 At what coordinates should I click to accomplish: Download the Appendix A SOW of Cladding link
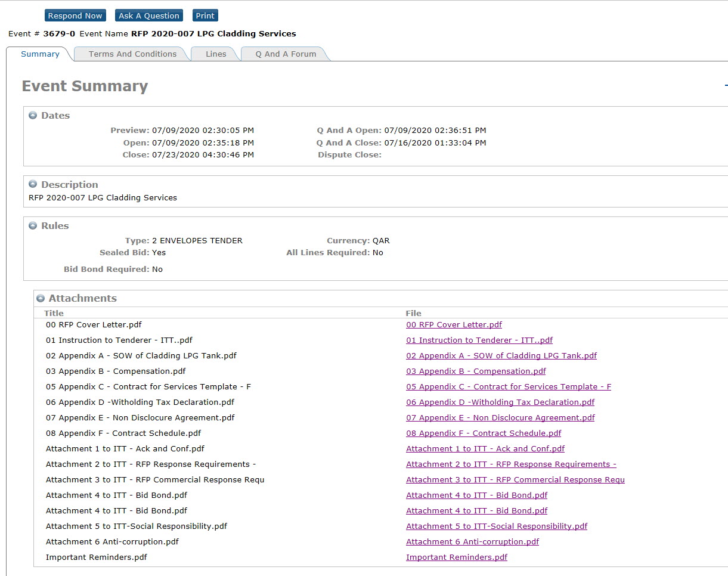point(501,356)
